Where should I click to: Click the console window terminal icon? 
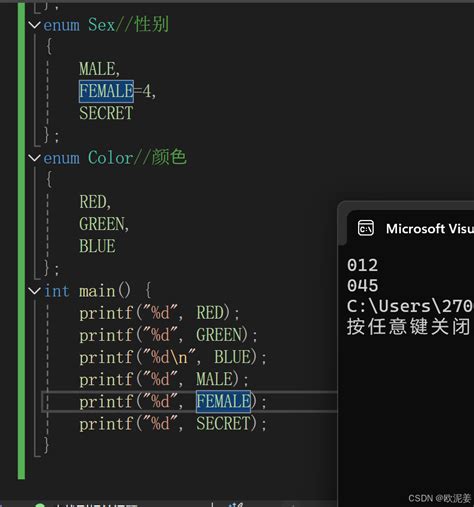click(366, 229)
